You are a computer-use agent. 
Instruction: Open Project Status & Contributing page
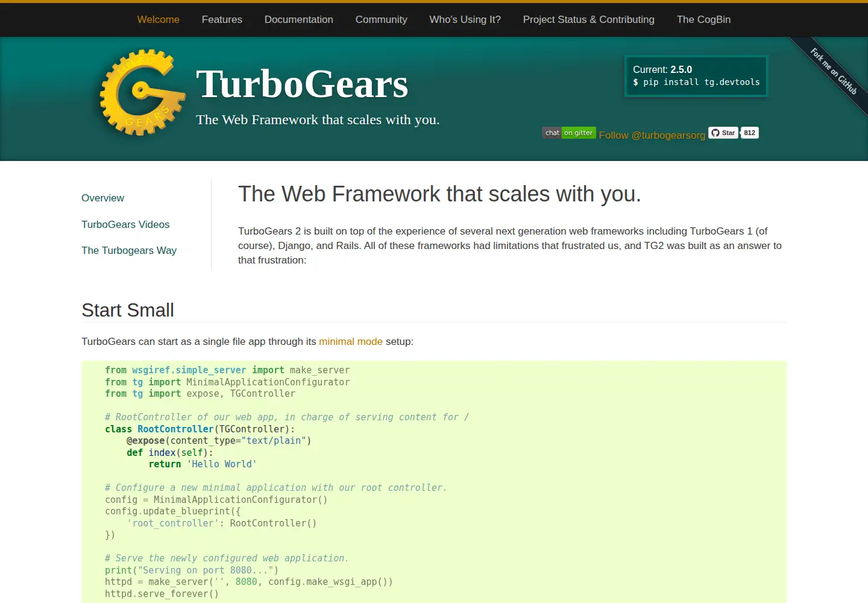tap(589, 19)
